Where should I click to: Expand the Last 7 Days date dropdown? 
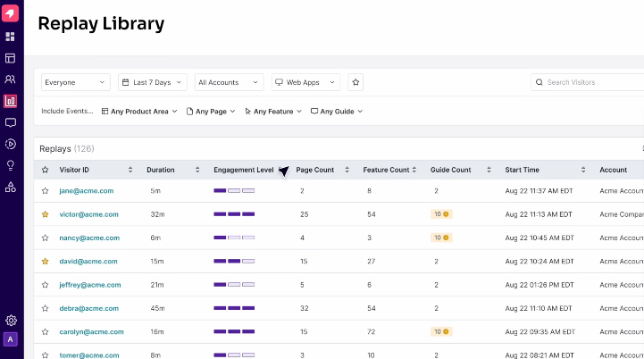[x=152, y=82]
